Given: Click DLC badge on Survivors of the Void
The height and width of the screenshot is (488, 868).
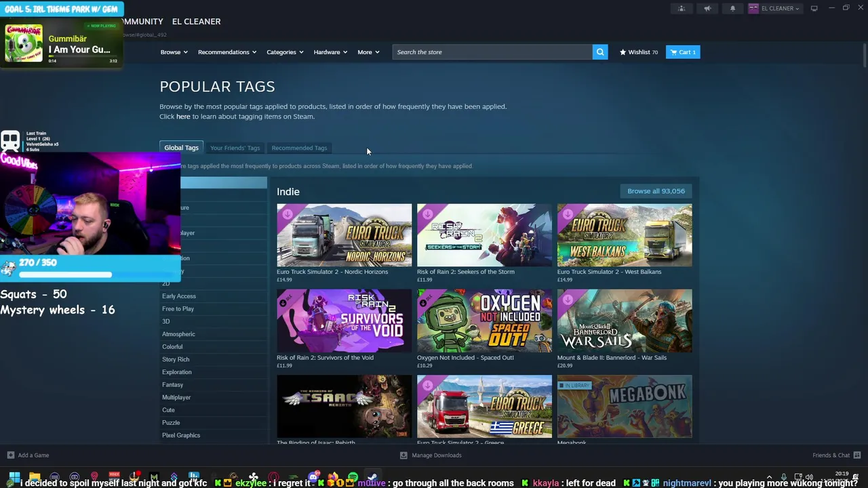Looking at the screenshot, I should click(288, 300).
